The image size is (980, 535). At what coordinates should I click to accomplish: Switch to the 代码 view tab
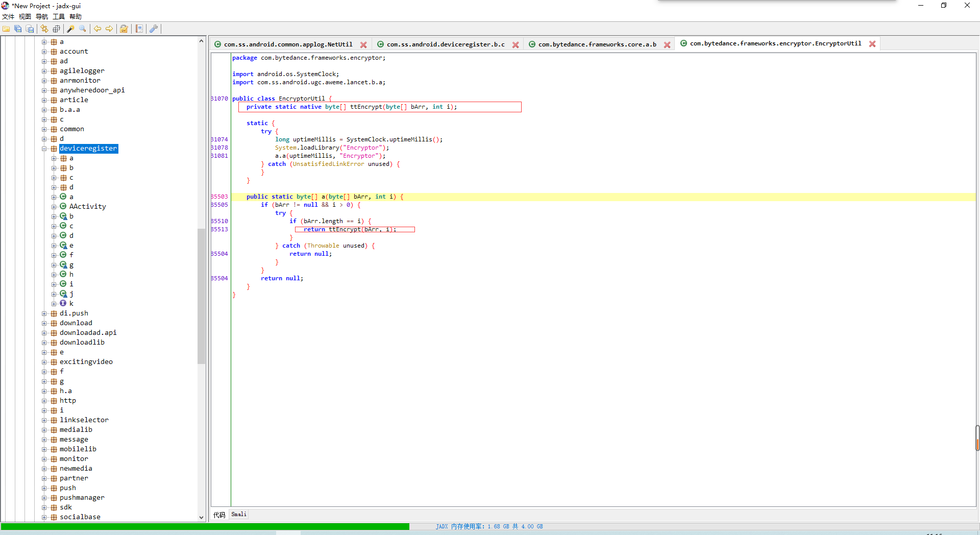219,515
